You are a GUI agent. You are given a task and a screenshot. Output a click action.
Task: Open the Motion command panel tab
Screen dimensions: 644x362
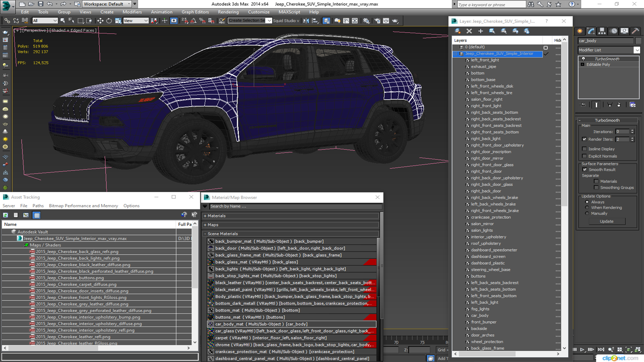point(614,31)
